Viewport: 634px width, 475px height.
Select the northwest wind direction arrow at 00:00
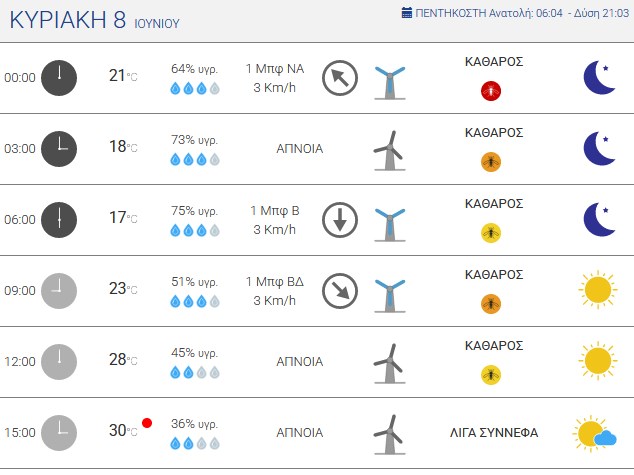[x=340, y=78]
